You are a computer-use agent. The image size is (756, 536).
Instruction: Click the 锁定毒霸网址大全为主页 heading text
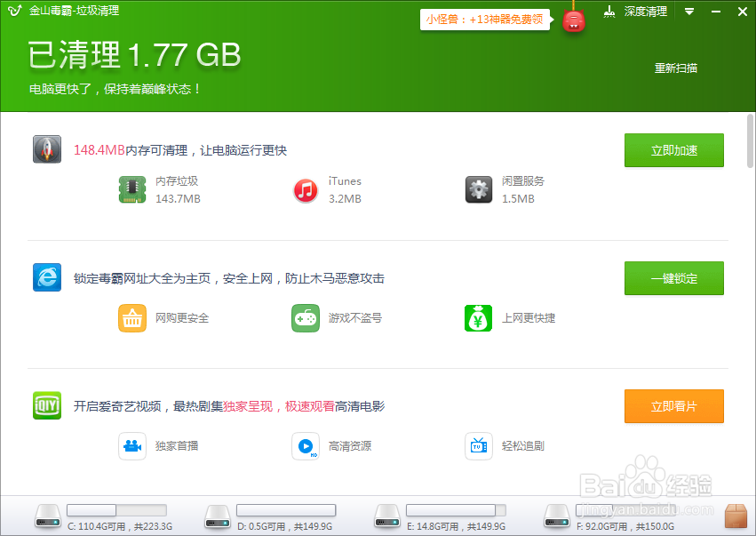[229, 278]
